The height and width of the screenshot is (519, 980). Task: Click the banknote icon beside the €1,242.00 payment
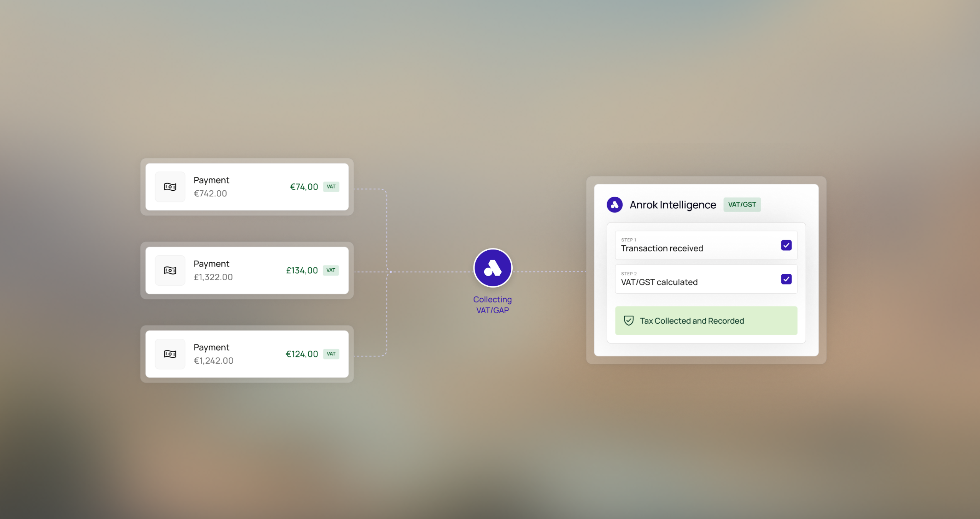click(170, 354)
